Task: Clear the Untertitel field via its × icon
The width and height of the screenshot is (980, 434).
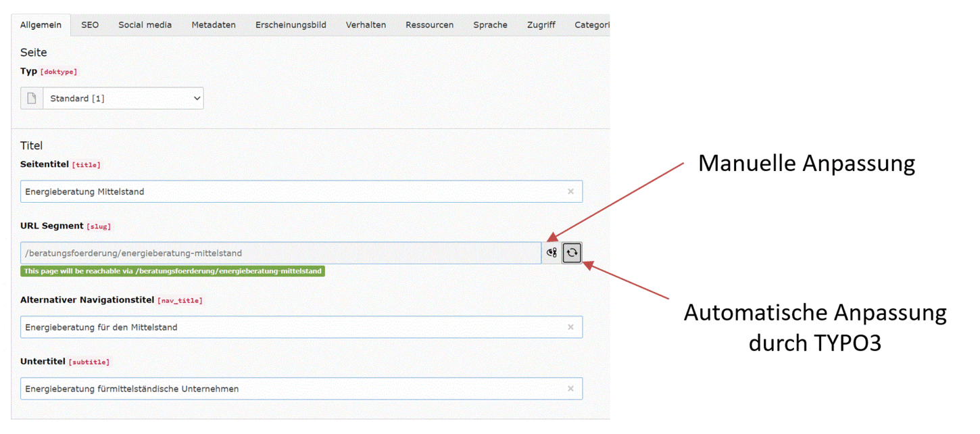Action: (x=570, y=388)
